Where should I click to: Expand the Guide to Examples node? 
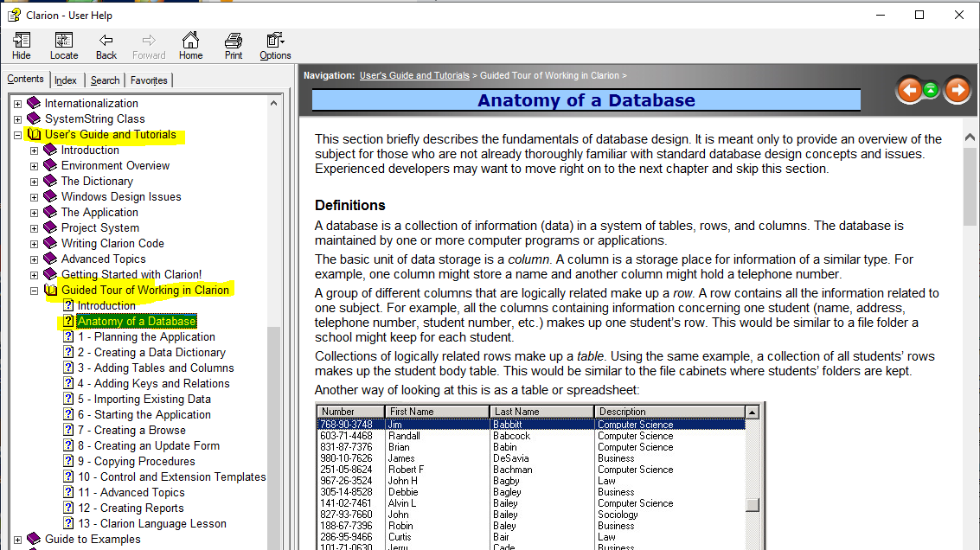(17, 540)
